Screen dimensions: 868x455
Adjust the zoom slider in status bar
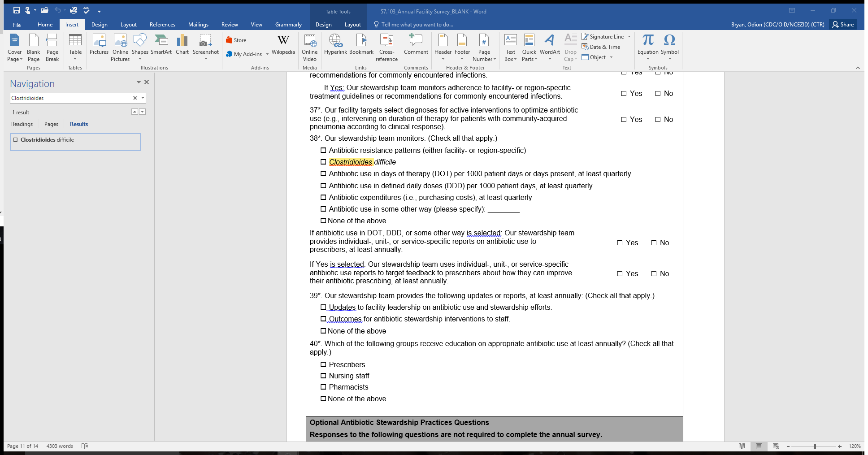pos(815,446)
